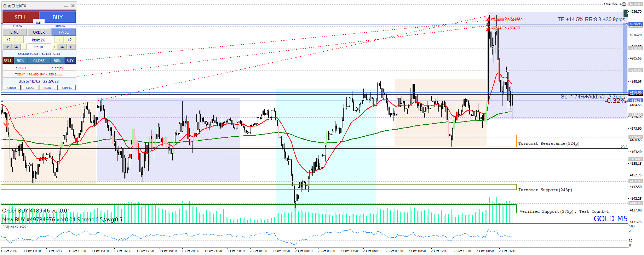Decrease risk with the minus beside Risk:2%
The image size is (644, 255).
(x=19, y=40)
